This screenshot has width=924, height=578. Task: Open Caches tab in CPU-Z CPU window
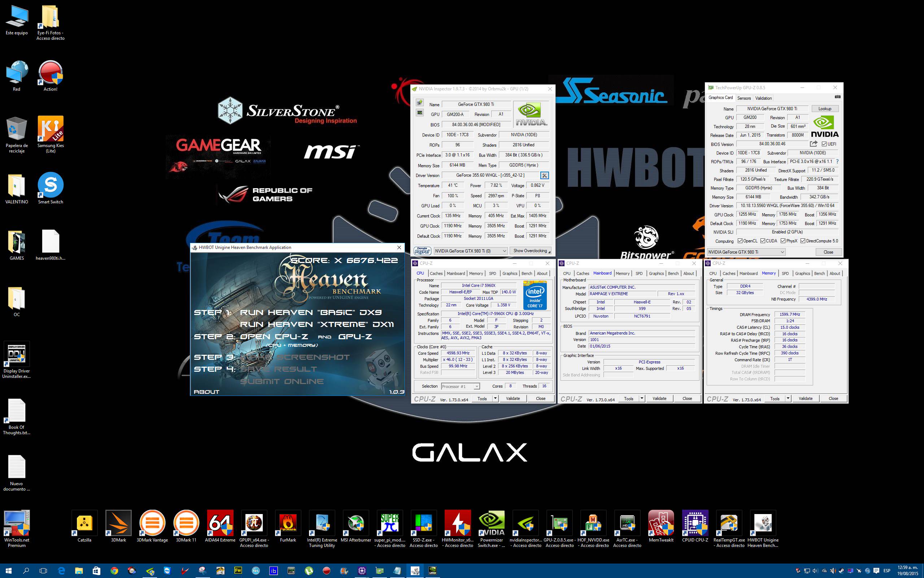coord(436,273)
